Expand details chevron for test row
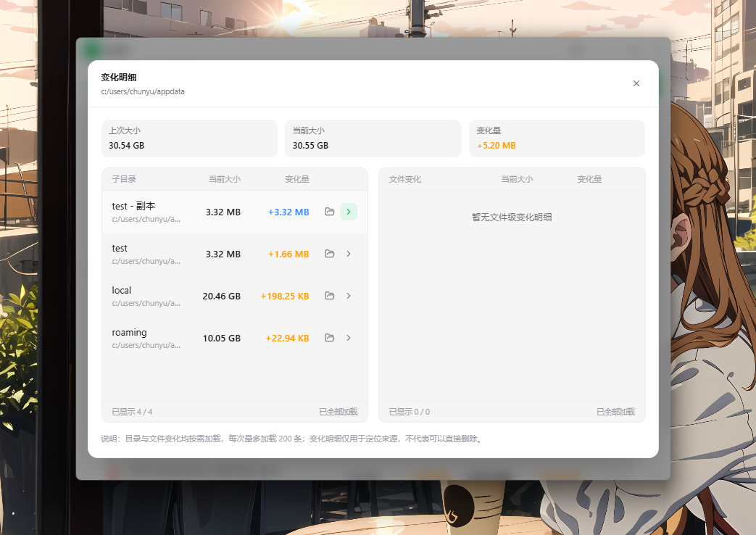The image size is (756, 535). coord(349,254)
